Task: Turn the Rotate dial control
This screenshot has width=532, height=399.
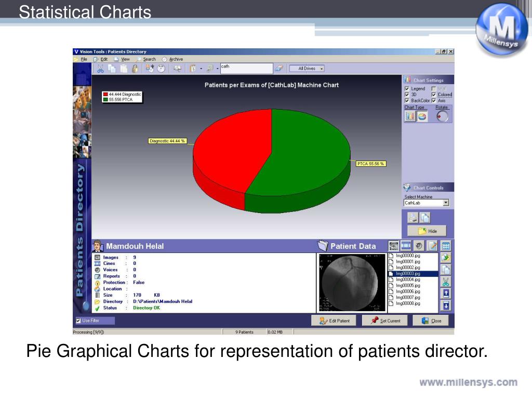Action: [x=442, y=116]
